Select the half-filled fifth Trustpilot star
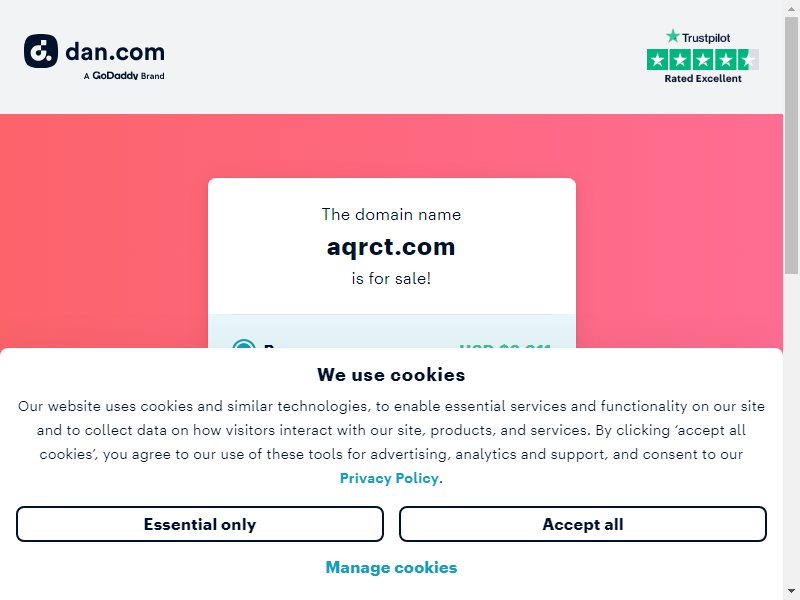This screenshot has width=800, height=600. 748,60
